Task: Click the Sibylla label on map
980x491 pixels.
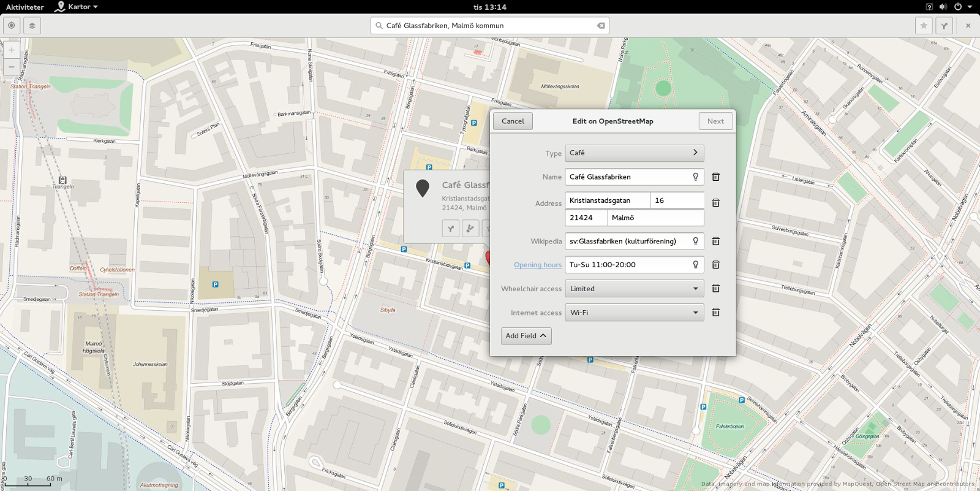Action: click(388, 310)
